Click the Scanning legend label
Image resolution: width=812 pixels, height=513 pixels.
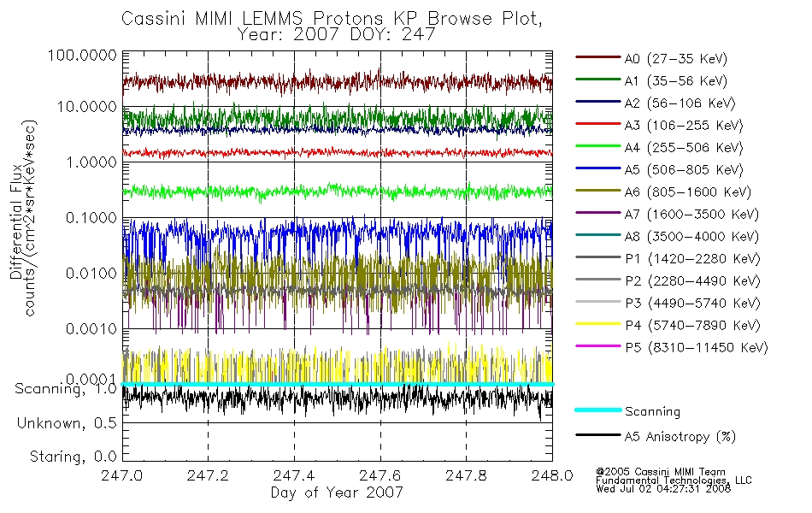(652, 412)
